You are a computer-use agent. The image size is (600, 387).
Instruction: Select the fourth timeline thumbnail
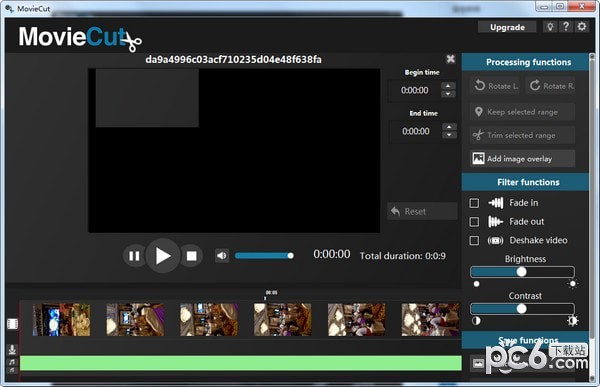(283, 320)
